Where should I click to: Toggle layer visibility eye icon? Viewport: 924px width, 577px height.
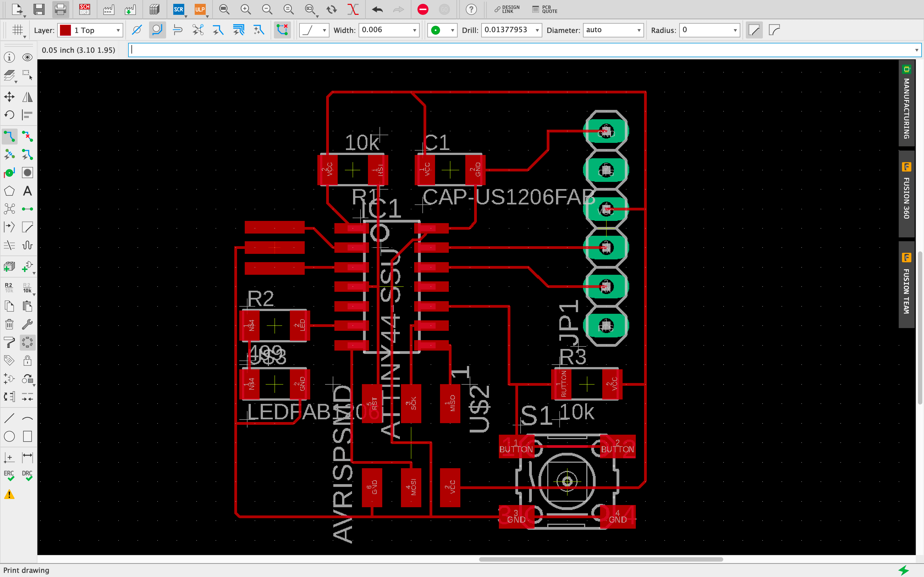27,57
